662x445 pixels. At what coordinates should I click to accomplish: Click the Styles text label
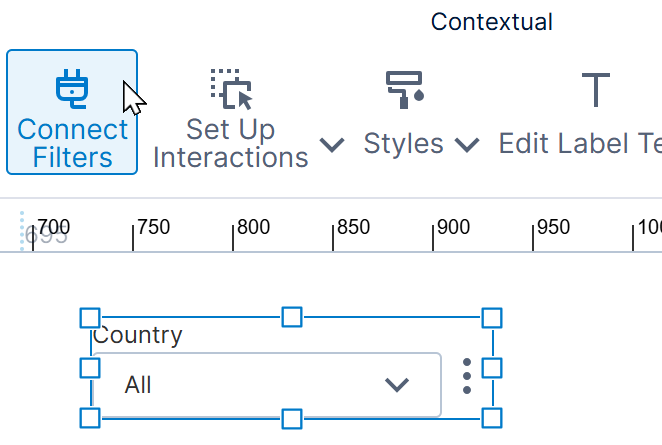(x=404, y=144)
